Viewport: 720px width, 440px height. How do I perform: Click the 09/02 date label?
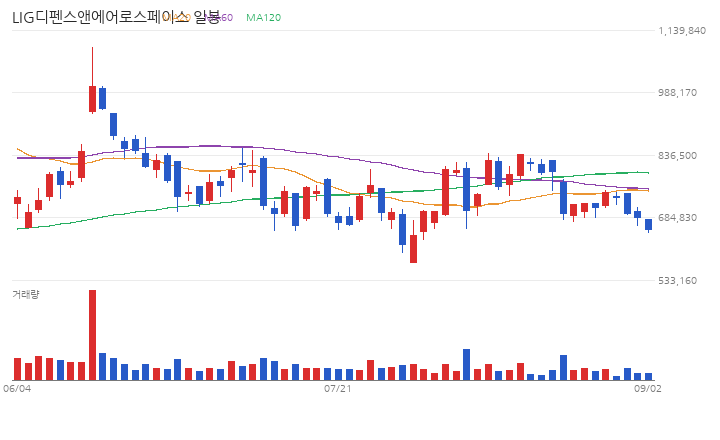[647, 389]
